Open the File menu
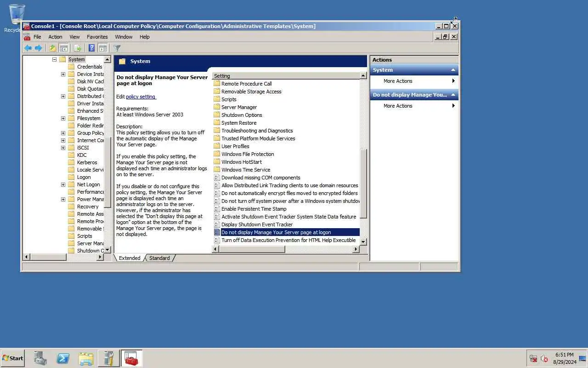The height and width of the screenshot is (368, 588). click(37, 37)
